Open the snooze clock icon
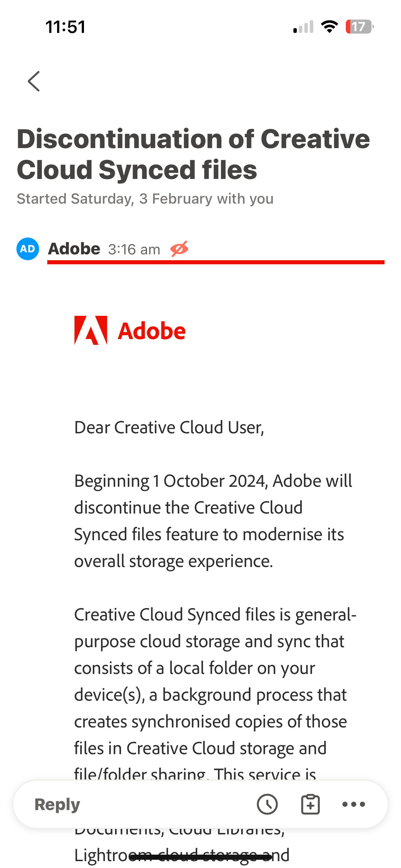This screenshot has width=401, height=868. (x=267, y=804)
